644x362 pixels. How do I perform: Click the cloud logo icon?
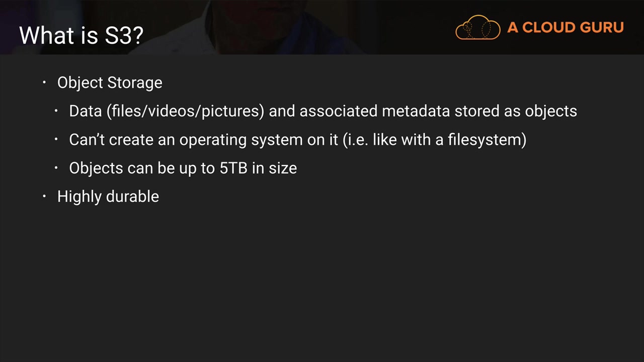tap(477, 28)
